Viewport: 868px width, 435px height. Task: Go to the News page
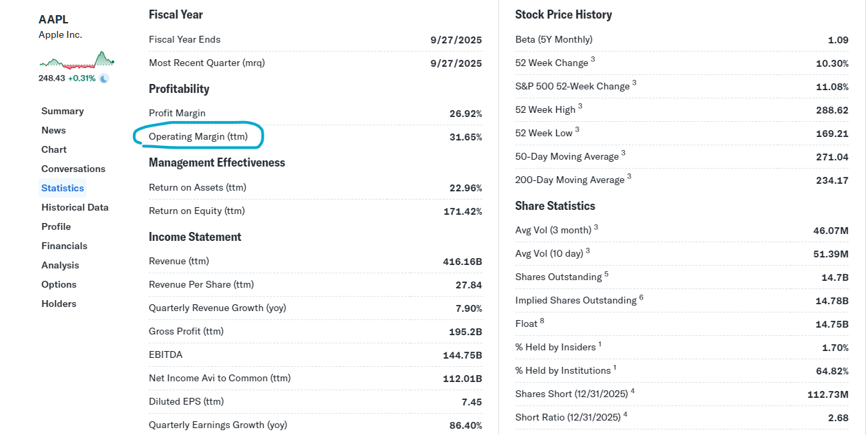pyautogui.click(x=54, y=130)
